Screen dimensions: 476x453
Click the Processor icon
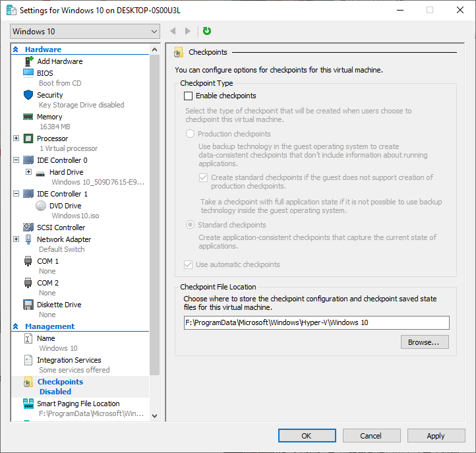click(28, 138)
